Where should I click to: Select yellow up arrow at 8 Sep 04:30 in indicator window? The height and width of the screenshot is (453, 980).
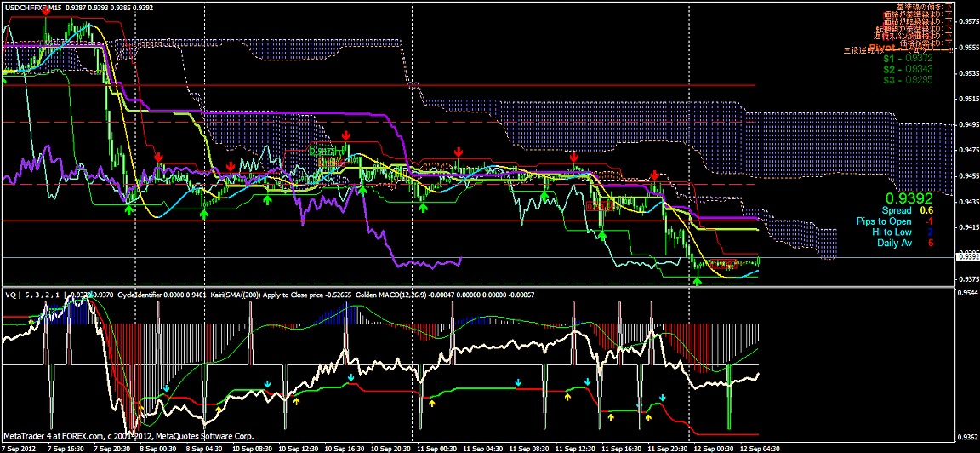click(219, 410)
